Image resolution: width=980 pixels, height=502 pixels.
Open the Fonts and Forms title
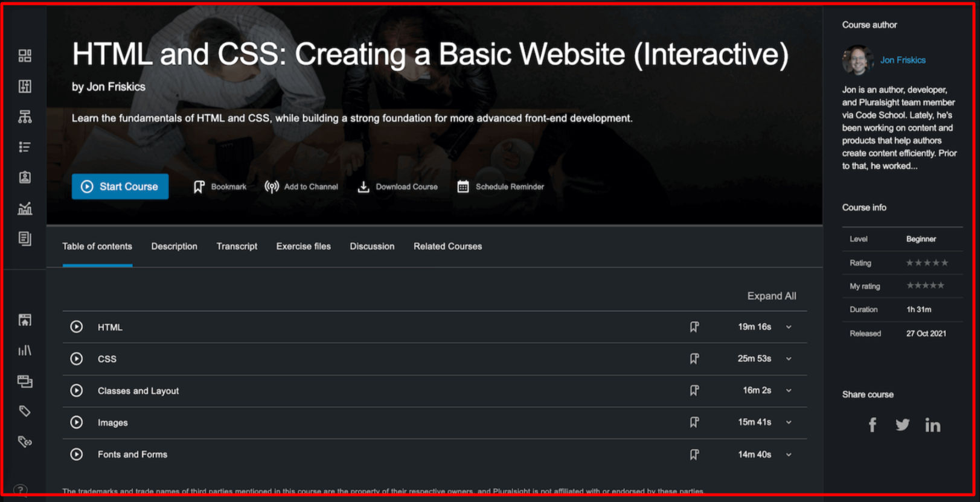[x=132, y=454]
